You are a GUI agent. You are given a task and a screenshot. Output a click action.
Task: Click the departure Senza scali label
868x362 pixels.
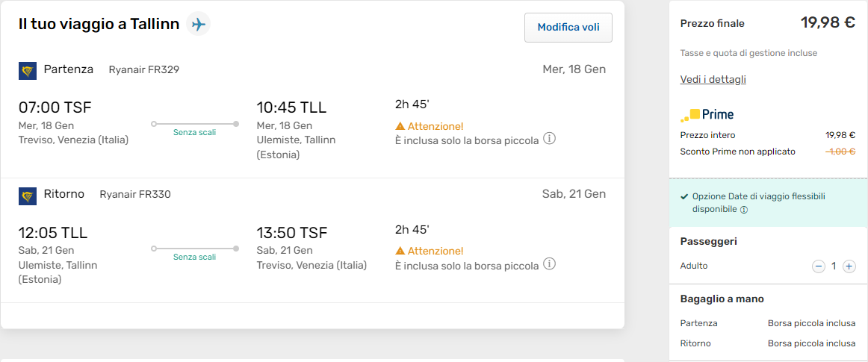(194, 132)
